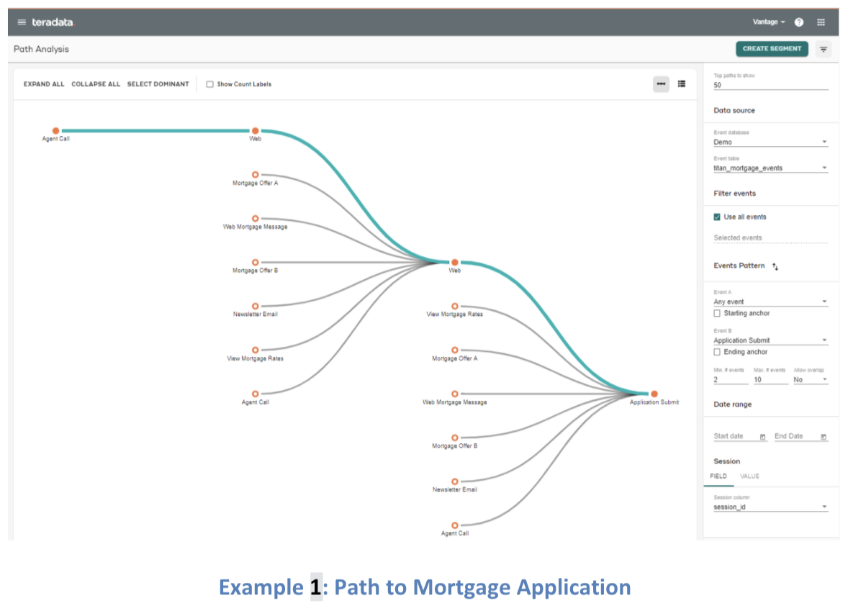This screenshot has height=616, width=848.
Task: Click EXPAND ALL in the toolbar
Action: pos(44,84)
